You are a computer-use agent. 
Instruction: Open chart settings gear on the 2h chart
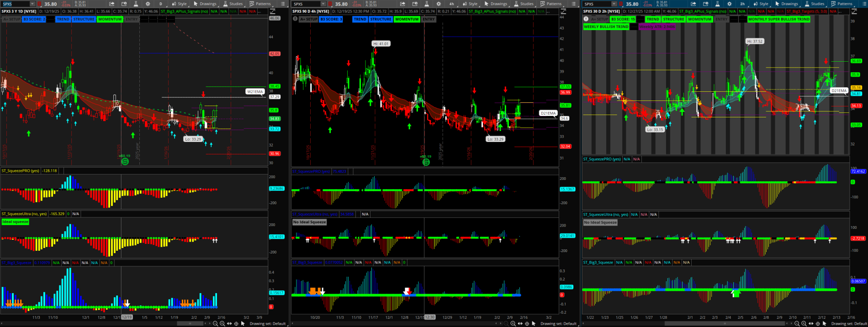coord(730,4)
